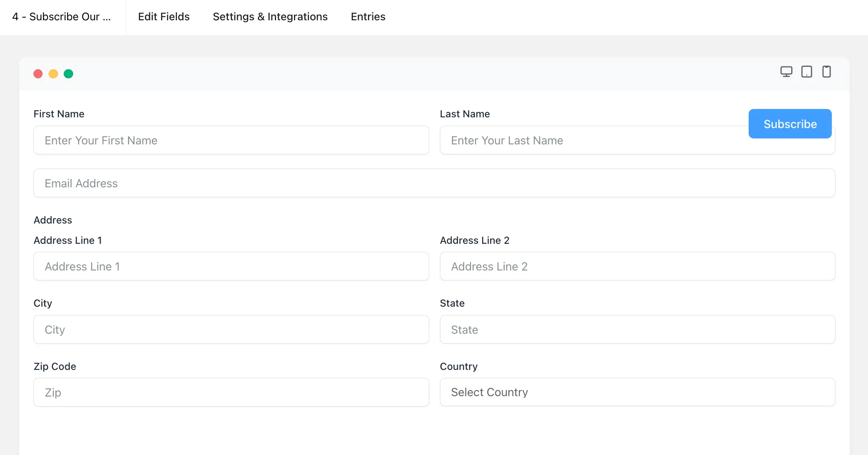Image resolution: width=868 pixels, height=455 pixels.
Task: Click into the Address Line 1 field
Action: coord(231,266)
